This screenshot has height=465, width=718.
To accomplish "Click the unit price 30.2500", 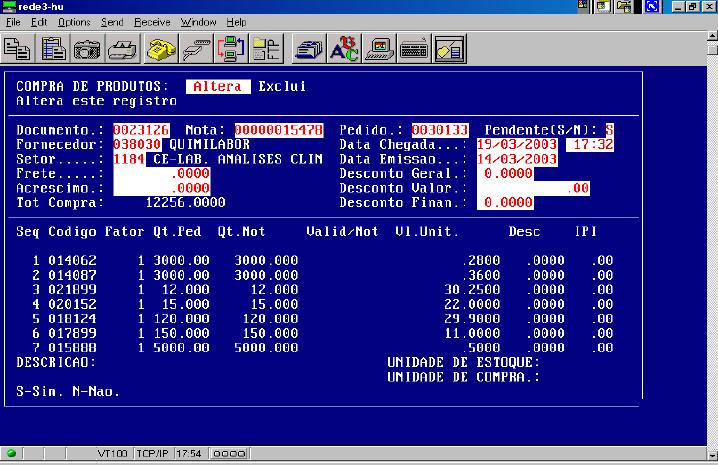I will click(472, 290).
